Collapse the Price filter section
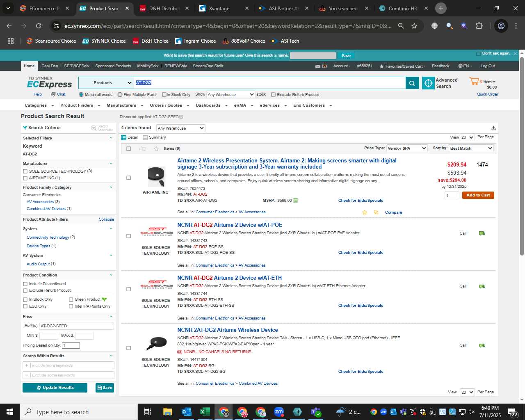 pyautogui.click(x=111, y=317)
